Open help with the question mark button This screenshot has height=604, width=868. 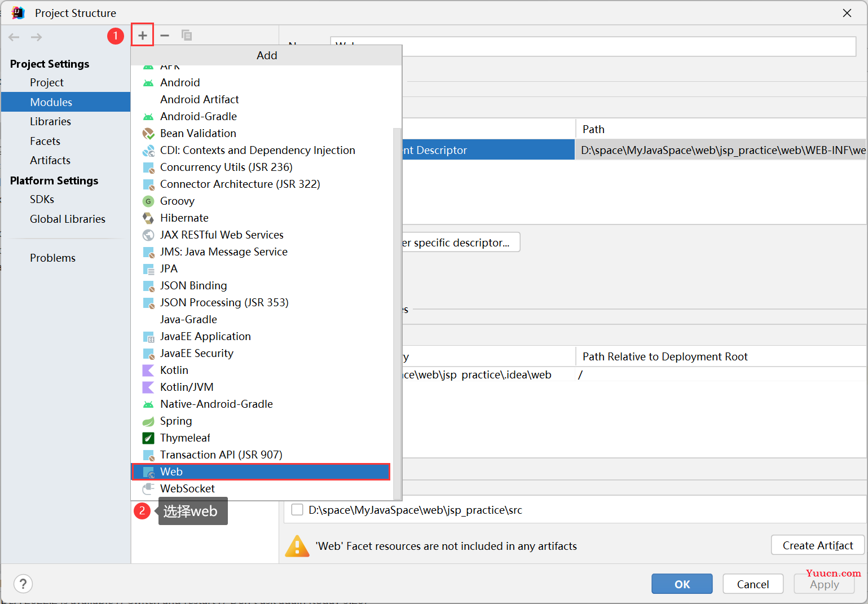coord(23,584)
